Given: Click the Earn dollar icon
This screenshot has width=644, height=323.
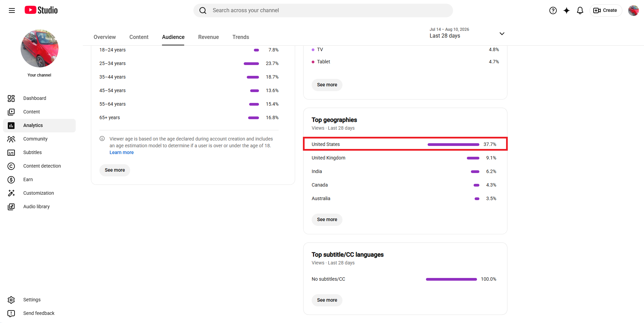Looking at the screenshot, I should tap(11, 179).
